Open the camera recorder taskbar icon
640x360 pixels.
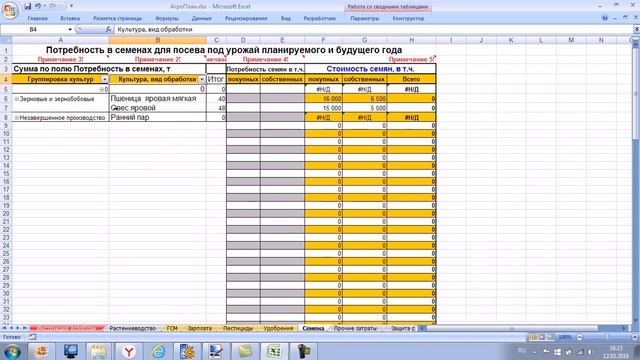click(x=303, y=351)
